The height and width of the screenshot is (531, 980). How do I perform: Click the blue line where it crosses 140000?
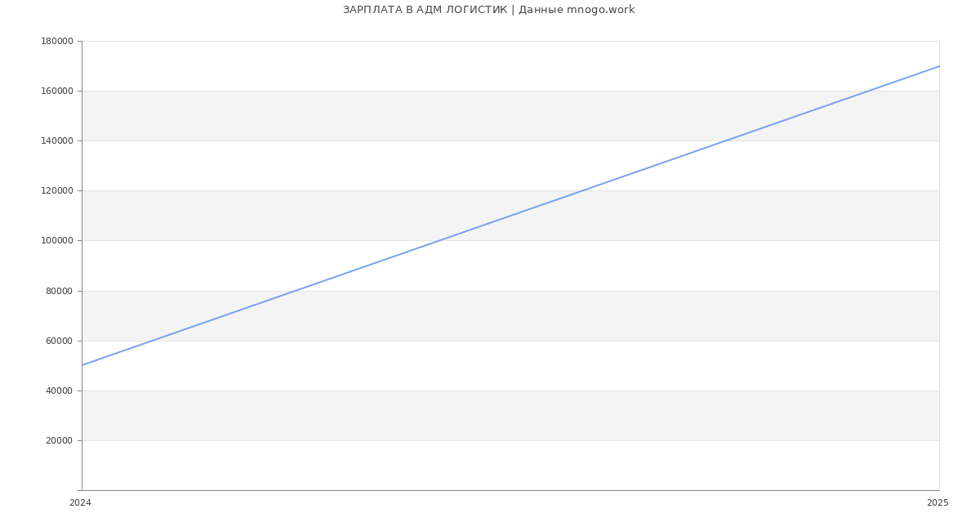pyautogui.click(x=725, y=141)
